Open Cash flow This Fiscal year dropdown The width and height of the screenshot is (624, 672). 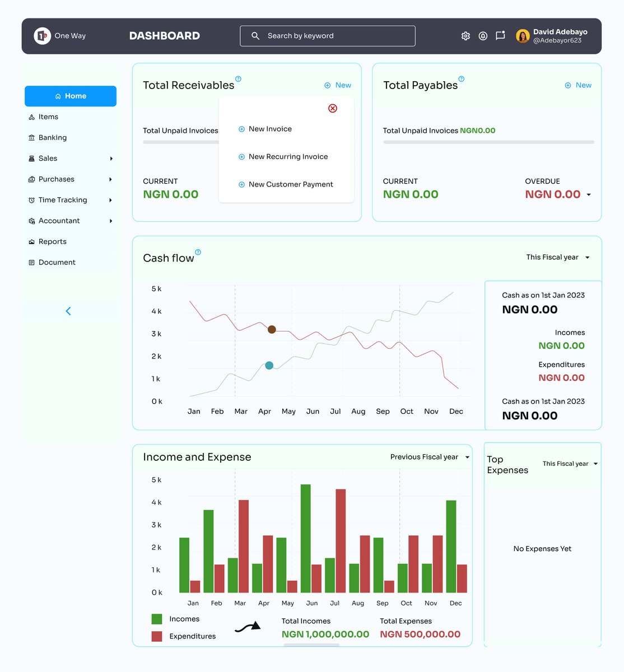[558, 257]
